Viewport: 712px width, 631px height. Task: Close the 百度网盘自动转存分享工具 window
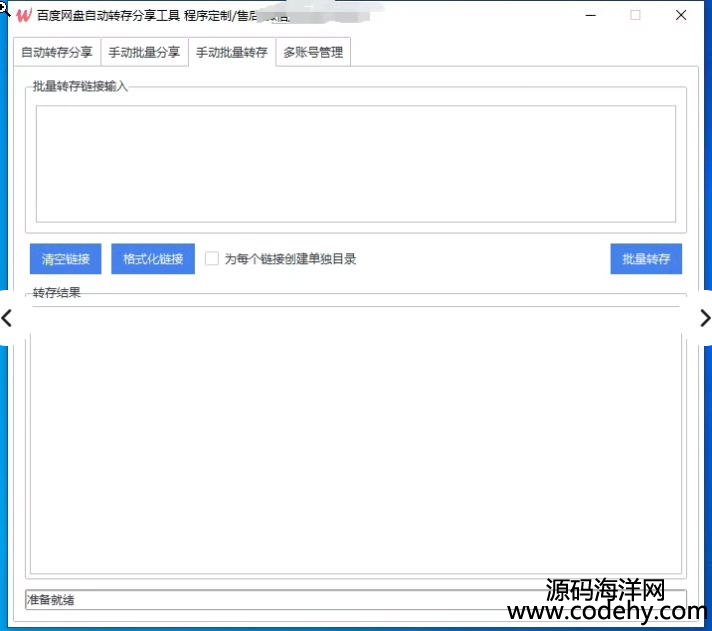click(681, 16)
